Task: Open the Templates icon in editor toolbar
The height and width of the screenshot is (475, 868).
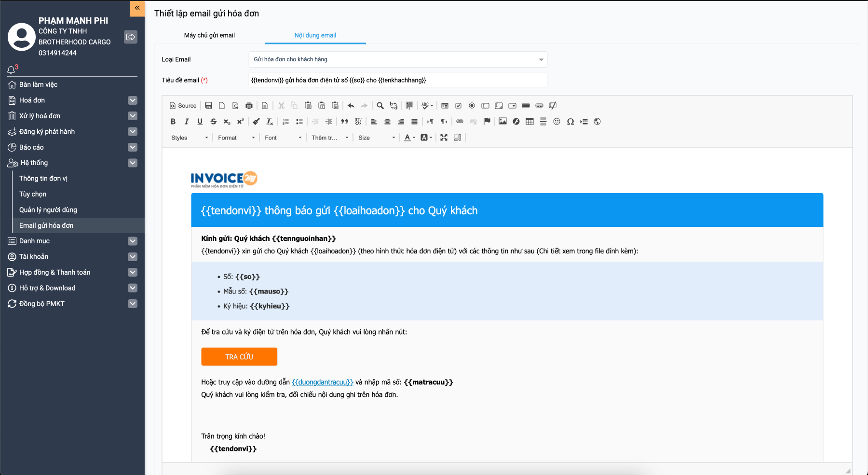Action: click(x=265, y=106)
